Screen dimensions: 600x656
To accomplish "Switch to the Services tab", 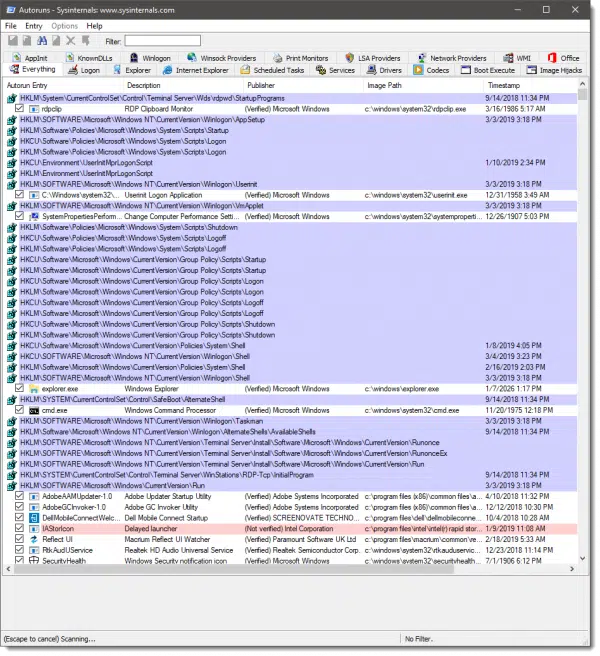I will 336,70.
